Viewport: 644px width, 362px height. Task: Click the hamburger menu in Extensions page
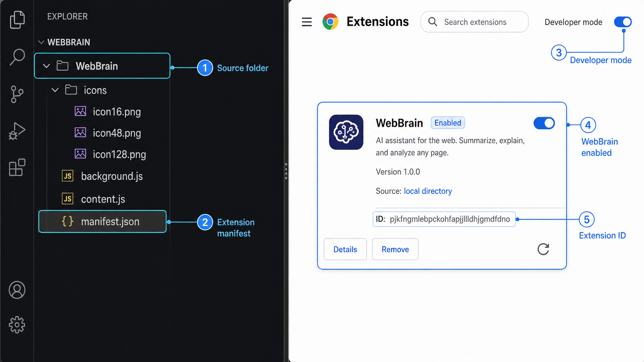tap(307, 22)
